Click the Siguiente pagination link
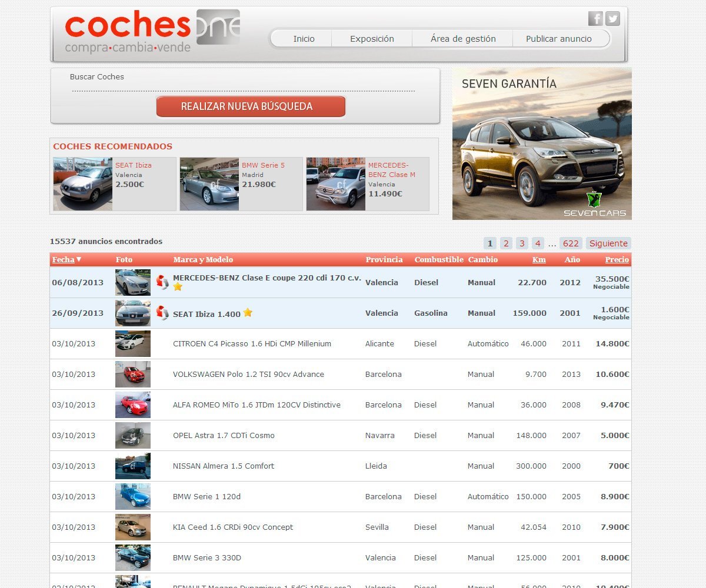 (x=608, y=243)
